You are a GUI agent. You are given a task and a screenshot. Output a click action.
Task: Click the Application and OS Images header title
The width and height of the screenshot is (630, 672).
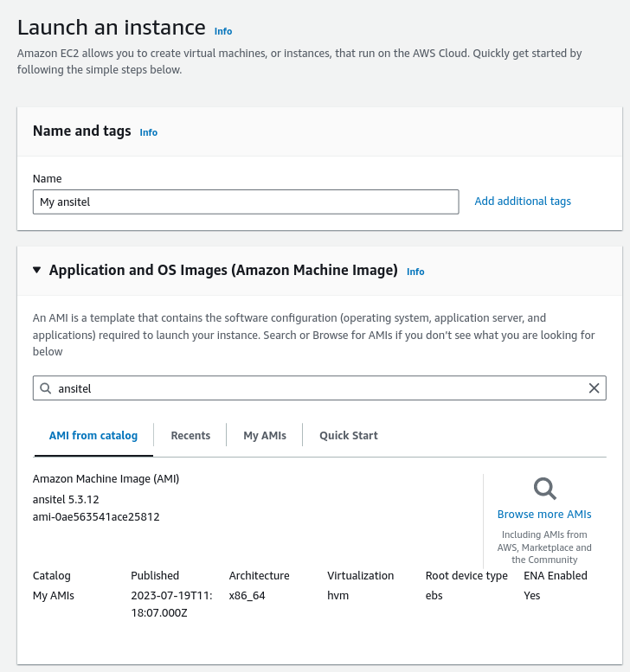pos(223,270)
